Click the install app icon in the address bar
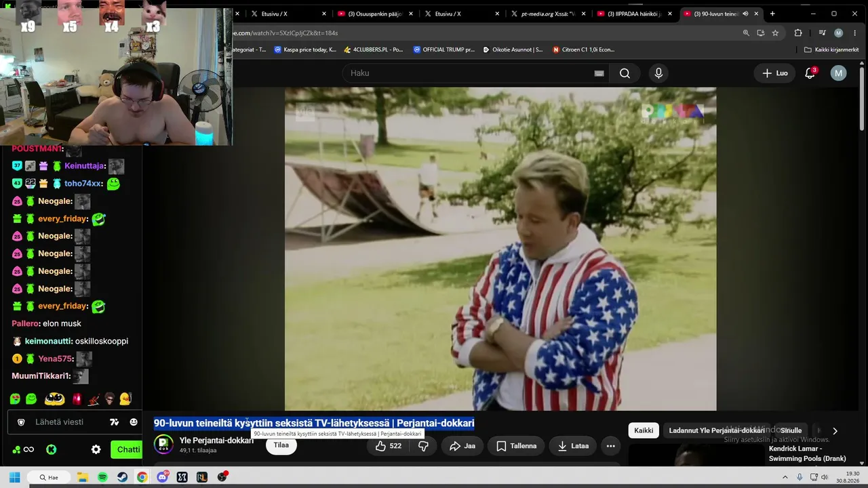868x488 pixels. (x=761, y=33)
